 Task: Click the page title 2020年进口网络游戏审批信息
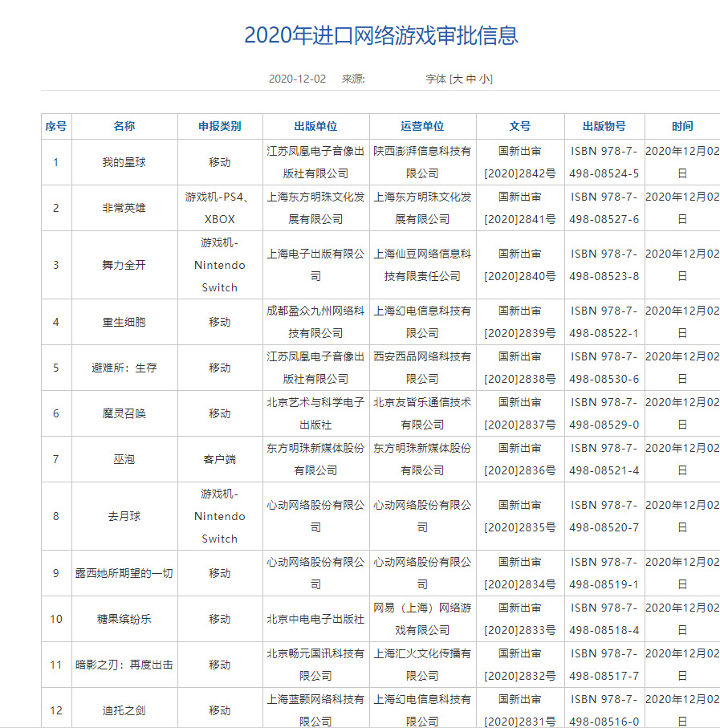point(381,35)
